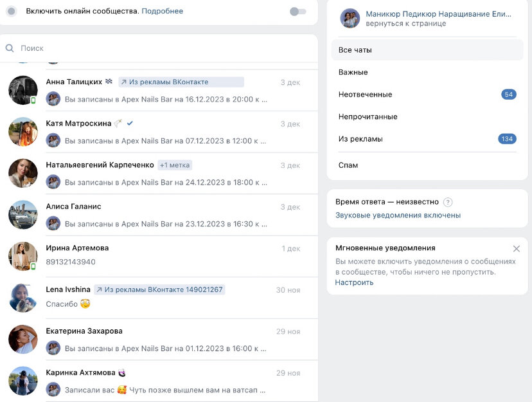Open message preview about 24.12.2023 в 18:00

(x=166, y=182)
